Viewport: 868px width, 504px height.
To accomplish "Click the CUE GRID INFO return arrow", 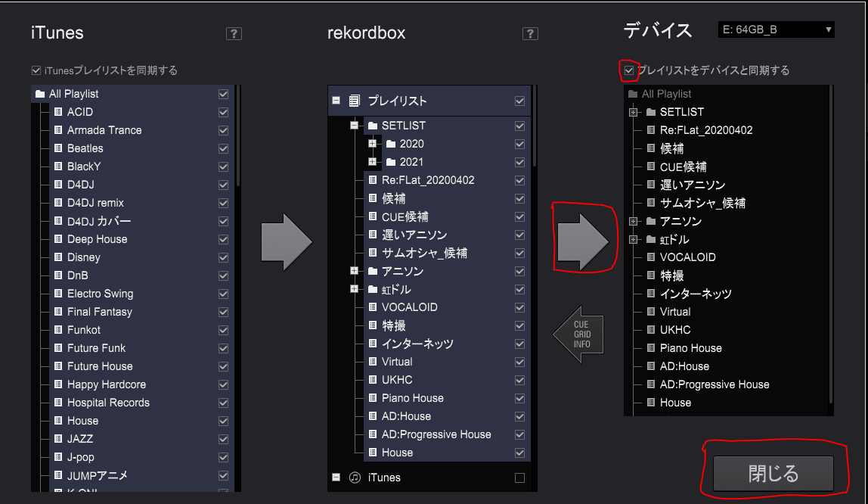I will pyautogui.click(x=578, y=334).
